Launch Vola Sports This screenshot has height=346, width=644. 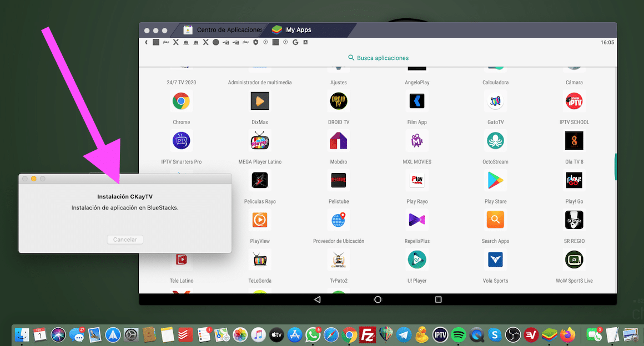pos(495,259)
